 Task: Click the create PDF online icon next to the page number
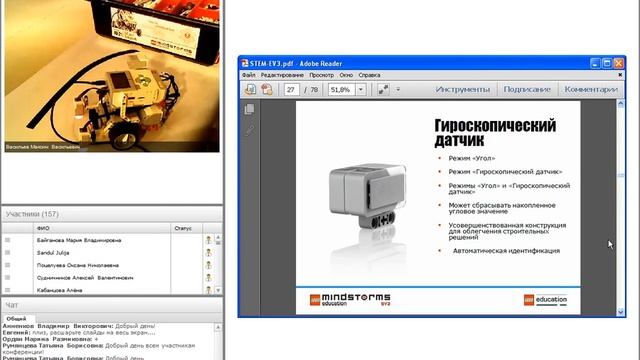pyautogui.click(x=267, y=89)
